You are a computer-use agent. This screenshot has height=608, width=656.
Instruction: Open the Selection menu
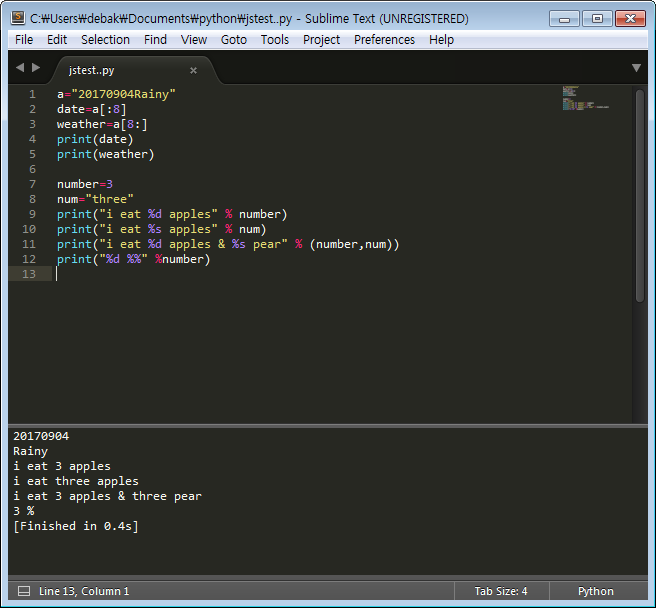click(105, 40)
